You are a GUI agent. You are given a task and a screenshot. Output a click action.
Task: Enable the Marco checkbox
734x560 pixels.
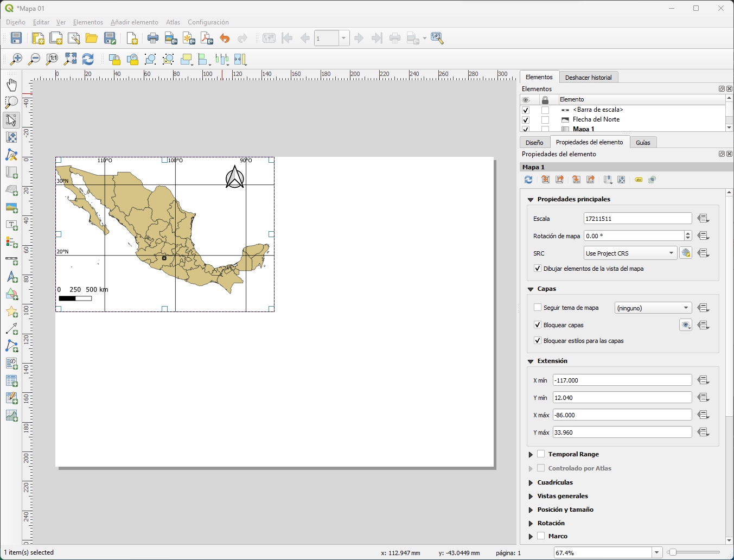[541, 536]
